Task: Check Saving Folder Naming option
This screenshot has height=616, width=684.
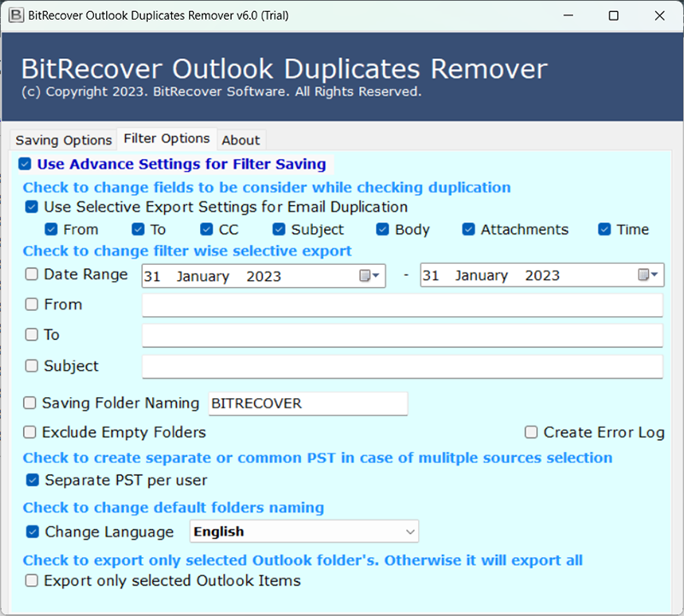Action: 29,402
